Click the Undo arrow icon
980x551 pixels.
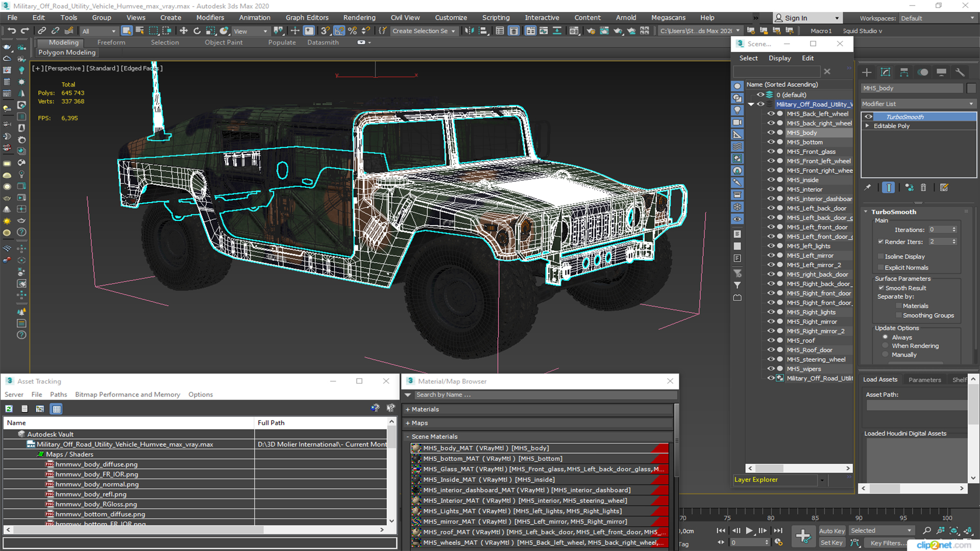11,31
